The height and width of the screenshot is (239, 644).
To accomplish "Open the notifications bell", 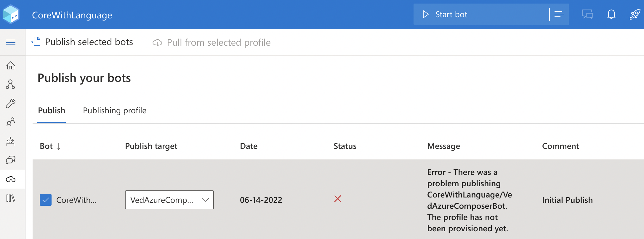I will coord(611,14).
